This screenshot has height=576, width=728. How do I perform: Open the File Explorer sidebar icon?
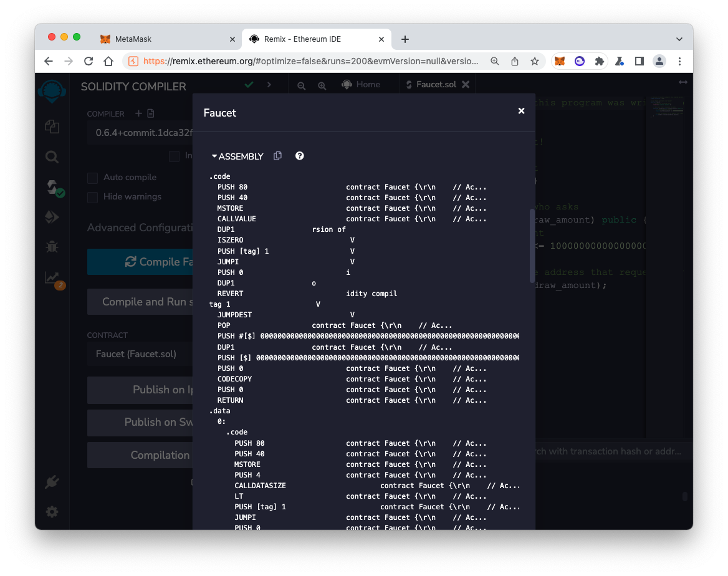52,127
